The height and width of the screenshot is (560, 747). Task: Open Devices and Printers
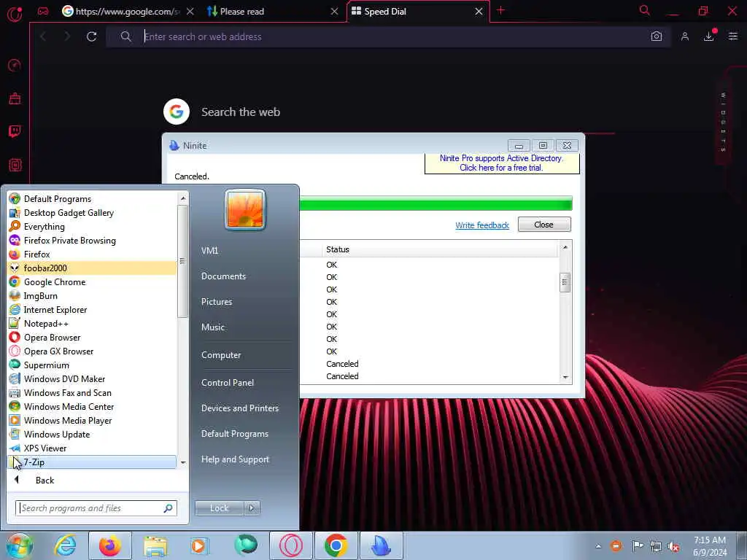tap(239, 408)
